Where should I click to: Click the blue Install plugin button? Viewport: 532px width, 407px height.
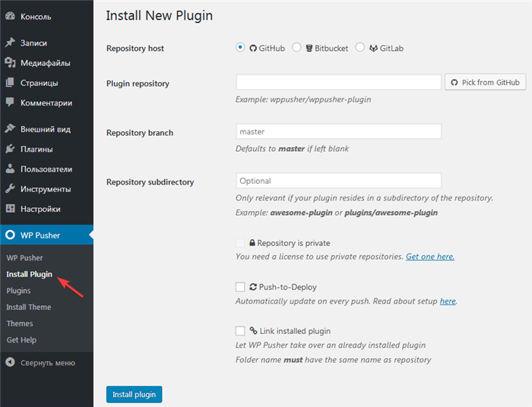[x=134, y=394]
